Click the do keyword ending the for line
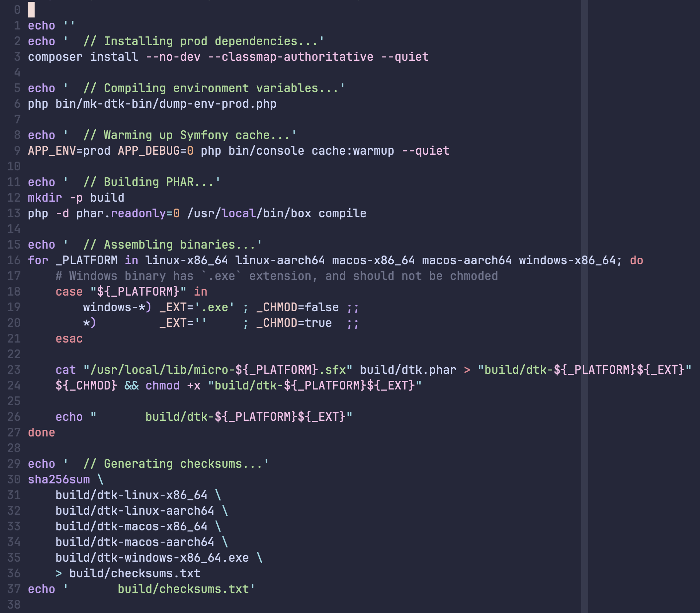The image size is (700, 613). tap(636, 260)
